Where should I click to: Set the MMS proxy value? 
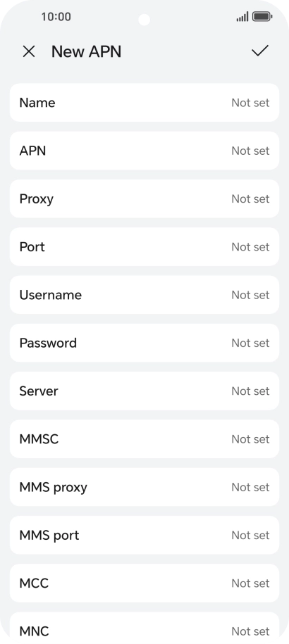point(144,487)
